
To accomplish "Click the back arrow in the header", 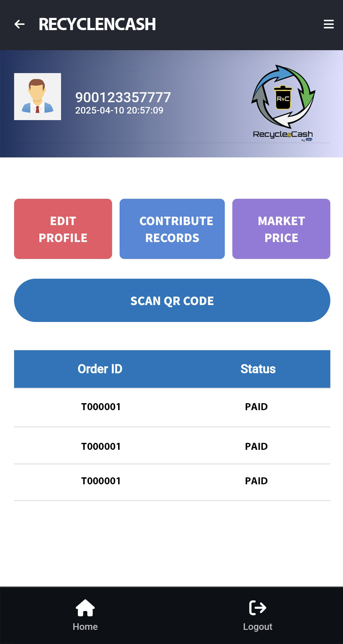I will 19,24.
